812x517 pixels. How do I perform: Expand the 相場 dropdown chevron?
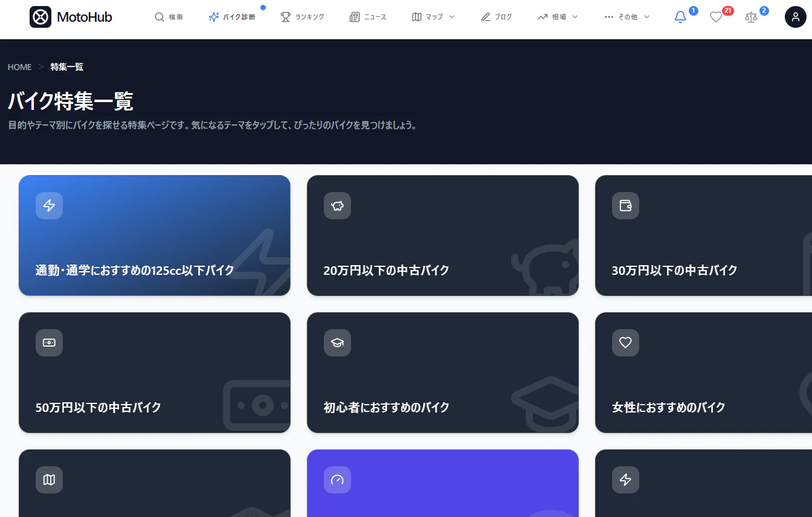[575, 17]
